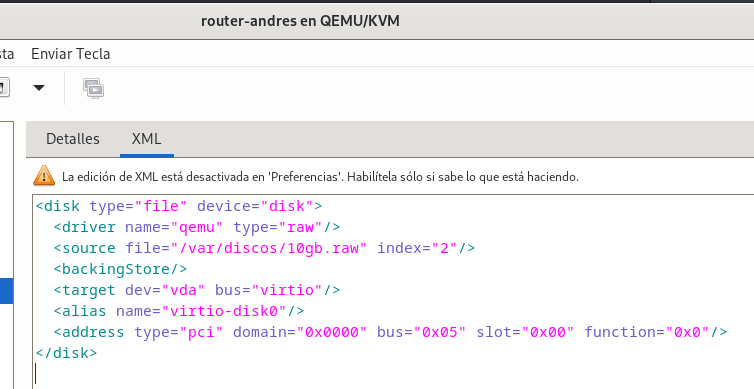Click the driver name="qemu" line
Image resolution: width=754 pixels, height=389 pixels.
[x=197, y=227]
